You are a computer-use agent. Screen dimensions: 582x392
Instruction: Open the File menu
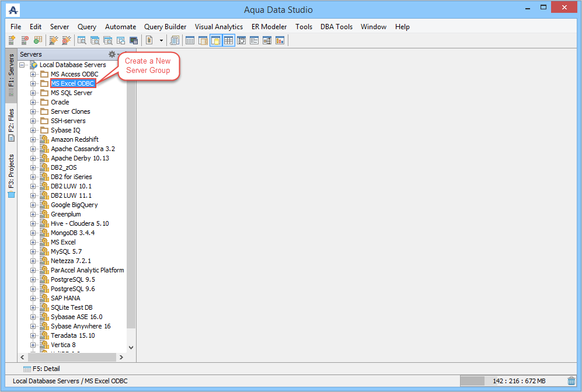(x=16, y=27)
